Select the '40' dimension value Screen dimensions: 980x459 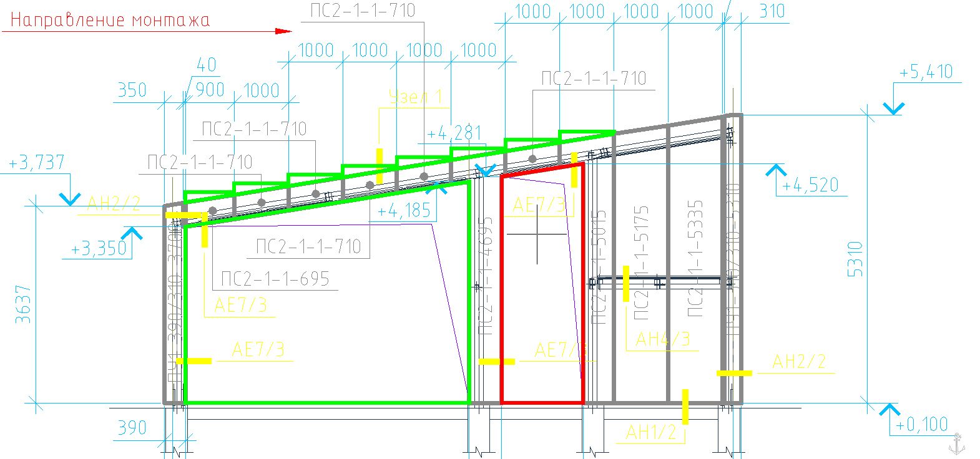(x=206, y=65)
